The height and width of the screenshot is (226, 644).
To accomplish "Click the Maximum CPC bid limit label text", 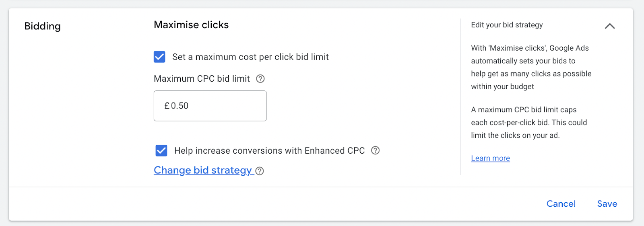I will [x=202, y=79].
